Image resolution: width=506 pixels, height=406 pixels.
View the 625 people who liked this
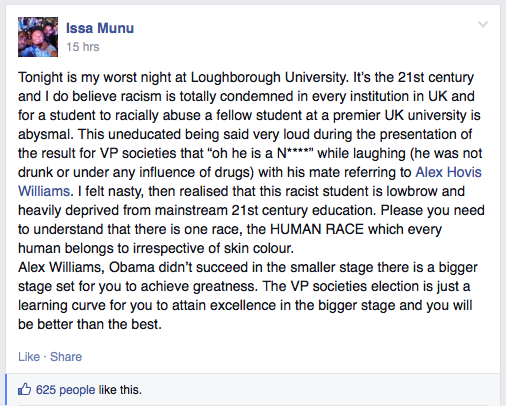click(65, 390)
